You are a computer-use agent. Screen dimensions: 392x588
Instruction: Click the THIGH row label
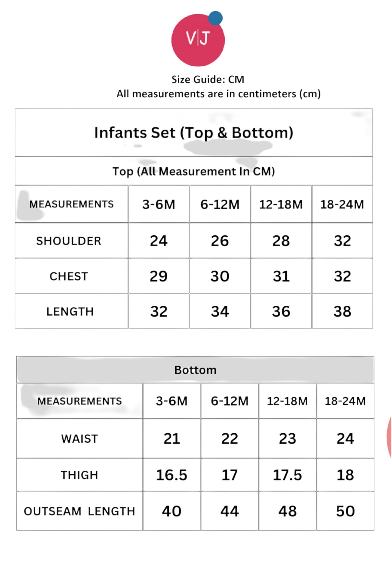[79, 475]
